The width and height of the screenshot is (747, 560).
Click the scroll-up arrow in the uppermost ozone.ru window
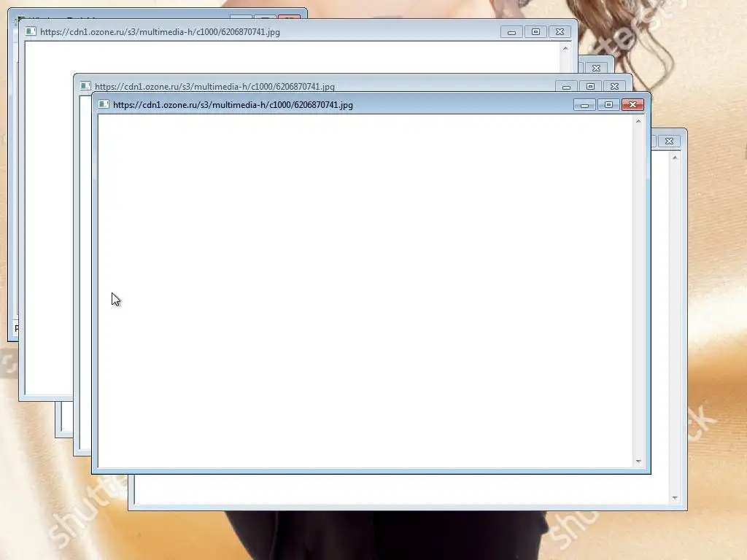pos(565,48)
